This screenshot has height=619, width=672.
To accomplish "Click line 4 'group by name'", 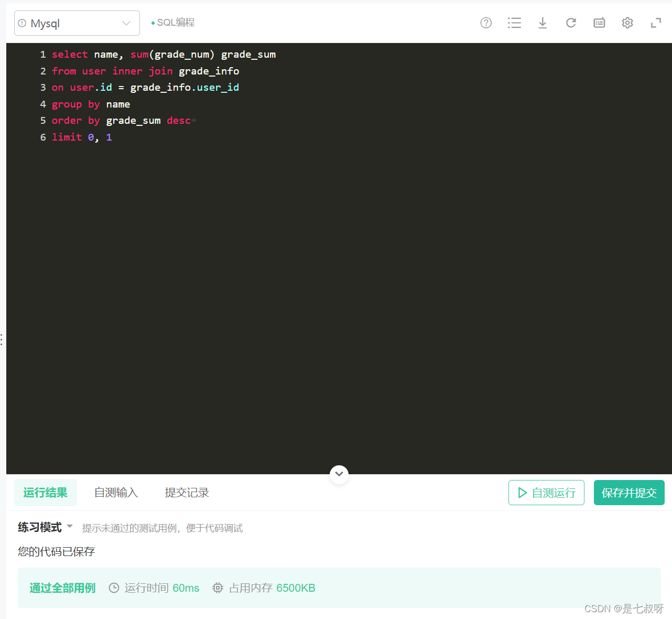I will tap(91, 104).
